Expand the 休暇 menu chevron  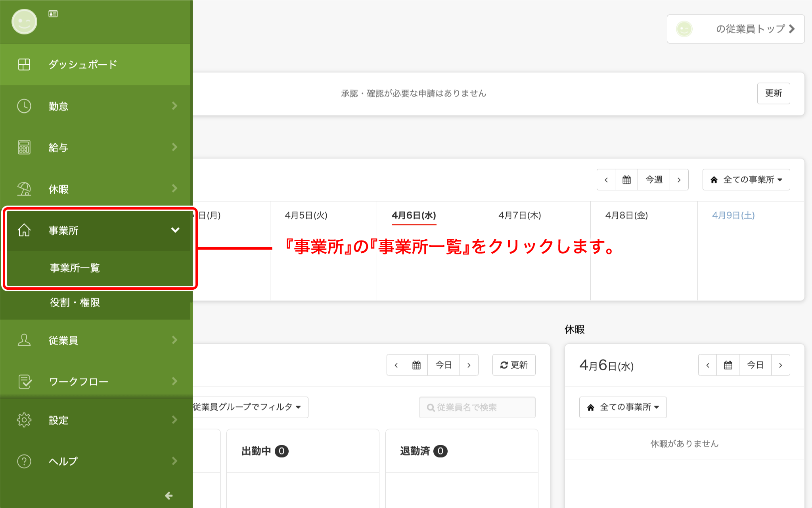click(175, 189)
